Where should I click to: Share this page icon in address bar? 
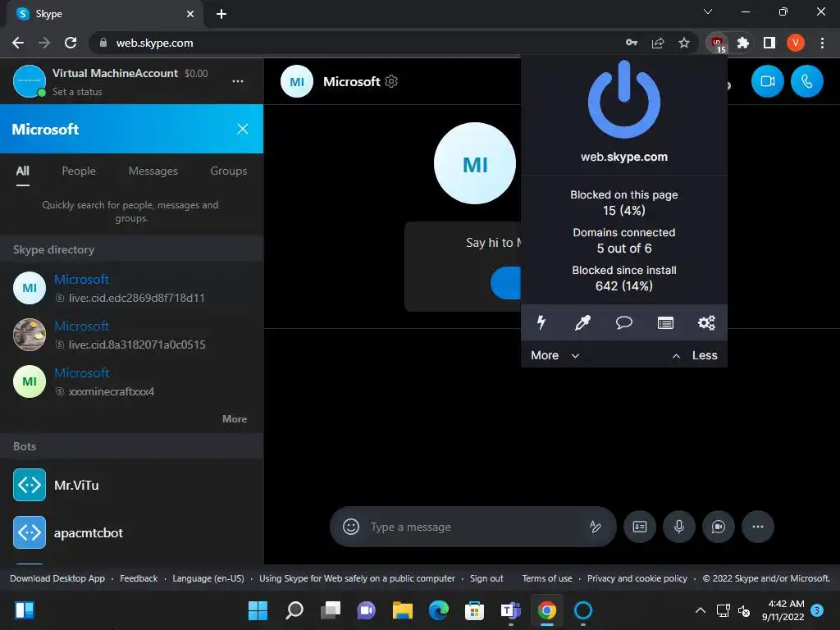658,43
